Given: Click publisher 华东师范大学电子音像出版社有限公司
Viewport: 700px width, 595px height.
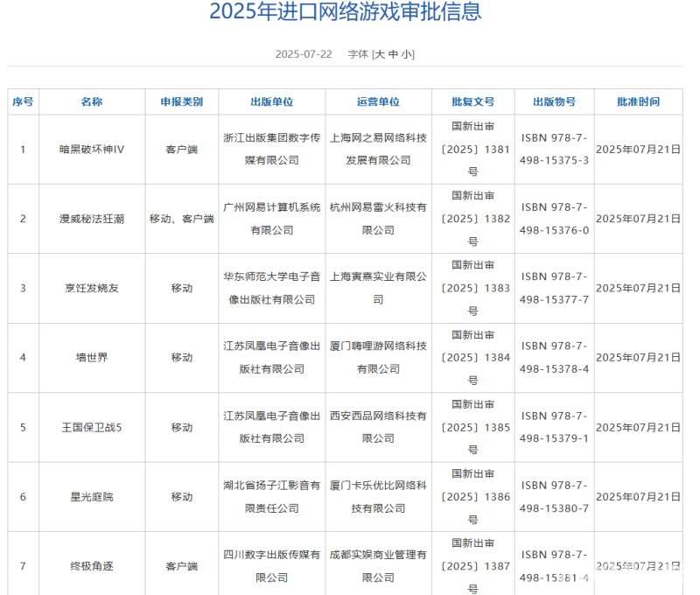Looking at the screenshot, I should point(272,289).
